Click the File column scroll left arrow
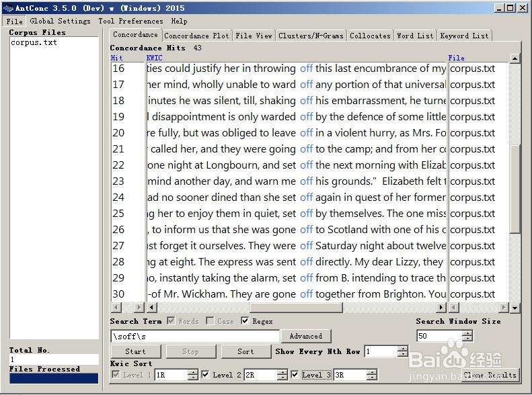This screenshot has width=532, height=395. click(x=454, y=308)
